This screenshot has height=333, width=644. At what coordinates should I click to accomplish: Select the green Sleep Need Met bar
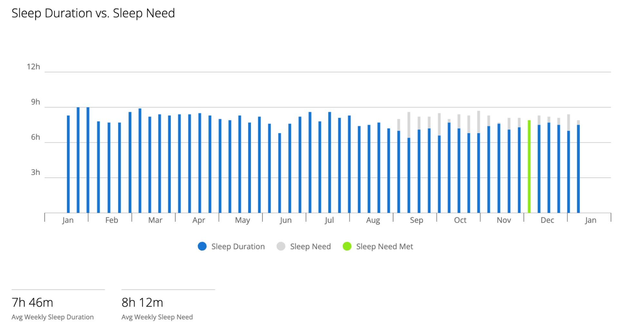[x=529, y=167]
